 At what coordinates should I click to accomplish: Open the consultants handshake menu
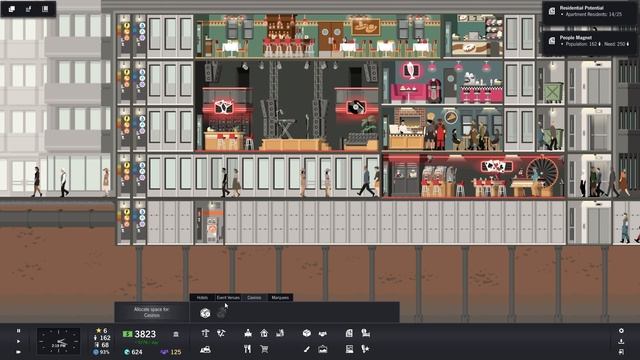(x=322, y=333)
